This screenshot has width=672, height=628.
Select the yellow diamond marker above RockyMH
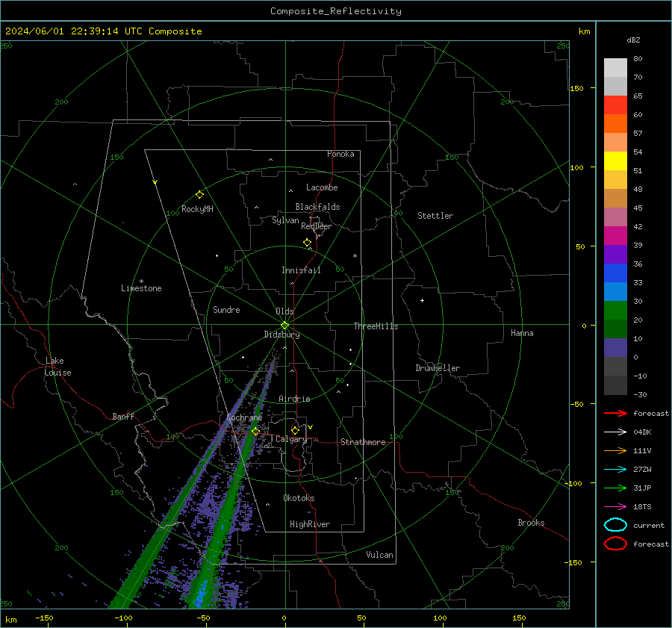[199, 195]
